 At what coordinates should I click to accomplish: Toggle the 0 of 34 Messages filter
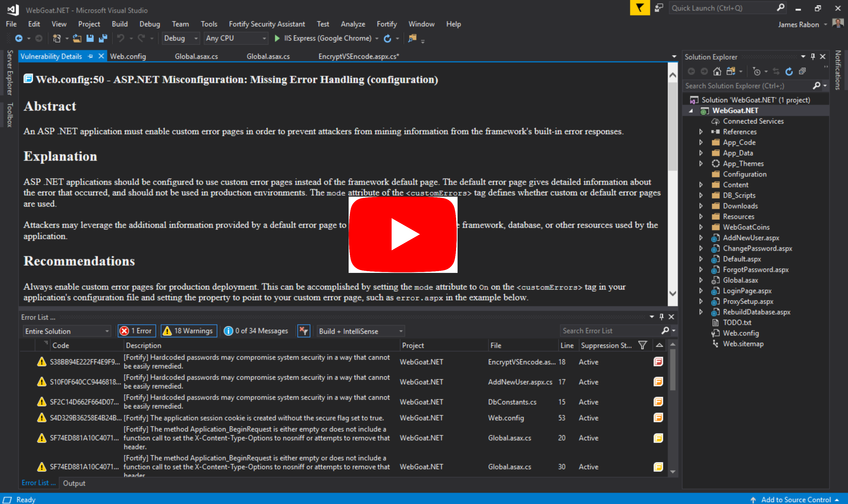click(x=256, y=331)
